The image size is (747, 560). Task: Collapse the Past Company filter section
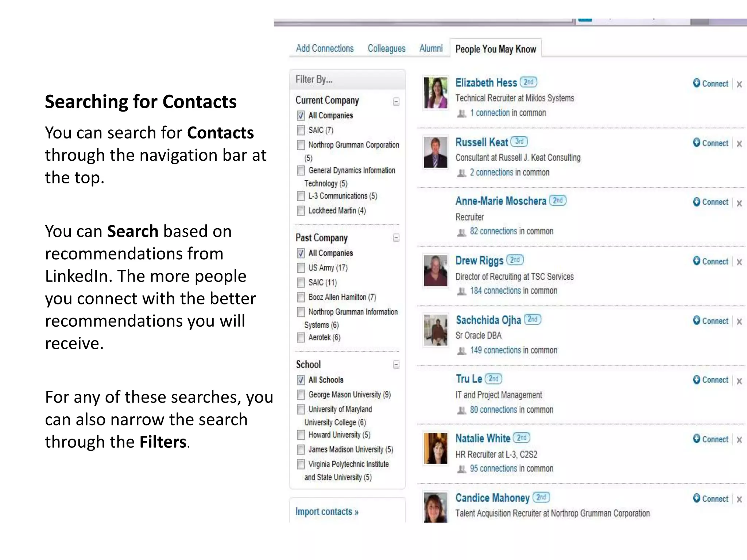(x=396, y=238)
